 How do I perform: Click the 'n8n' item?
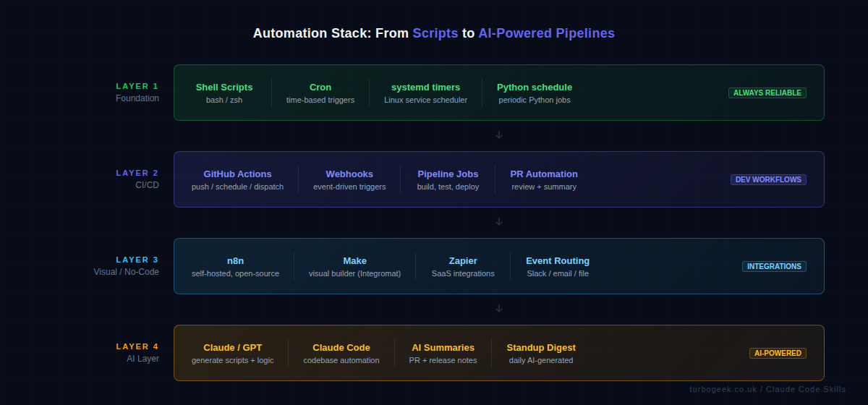tap(235, 261)
